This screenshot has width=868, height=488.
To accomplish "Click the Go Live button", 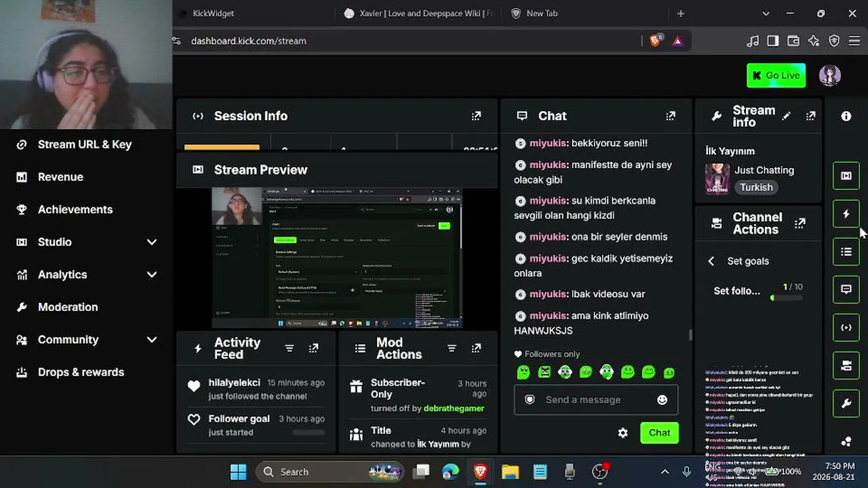I will (776, 75).
